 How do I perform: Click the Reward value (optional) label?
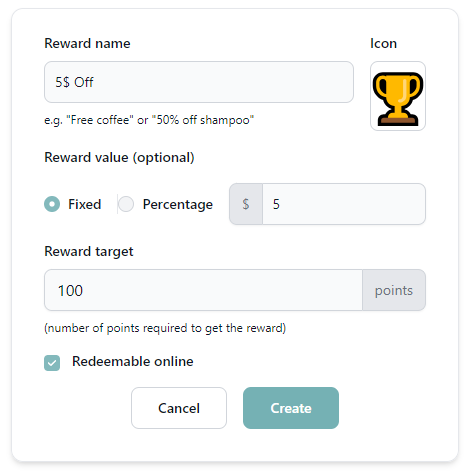tap(119, 158)
